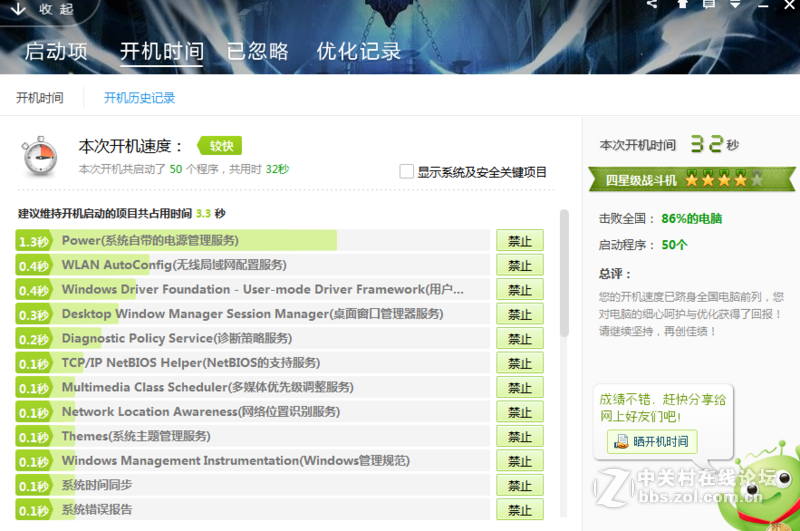Select Diagnostic Policy Service row text
800x531 pixels.
click(177, 338)
